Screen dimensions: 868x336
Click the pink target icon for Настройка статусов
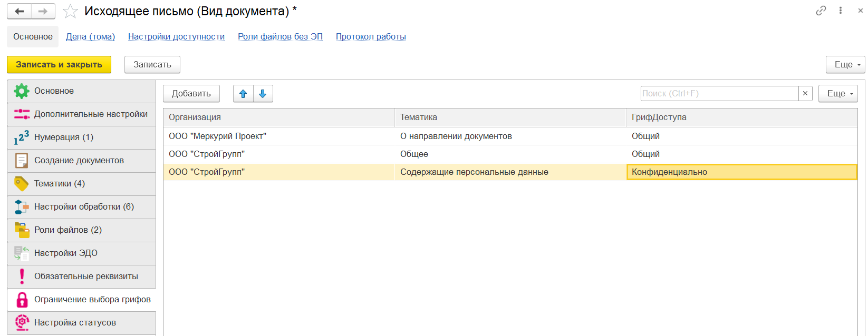22,323
